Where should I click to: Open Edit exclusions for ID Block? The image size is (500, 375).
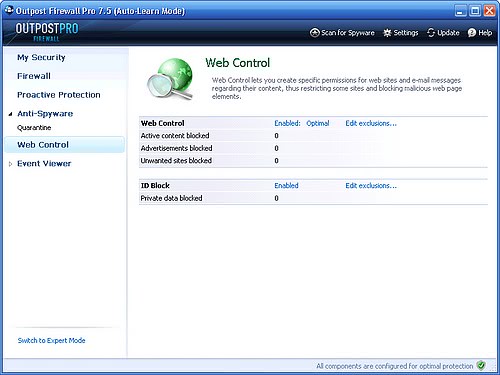tap(371, 186)
